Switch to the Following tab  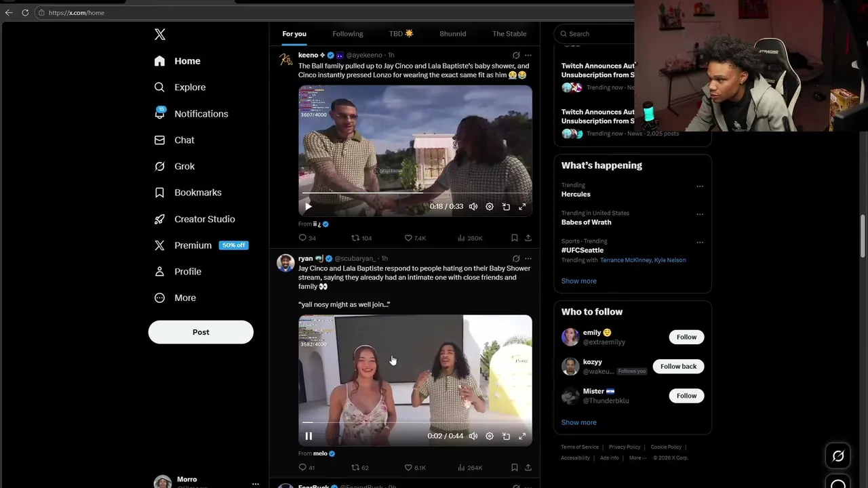tap(348, 34)
